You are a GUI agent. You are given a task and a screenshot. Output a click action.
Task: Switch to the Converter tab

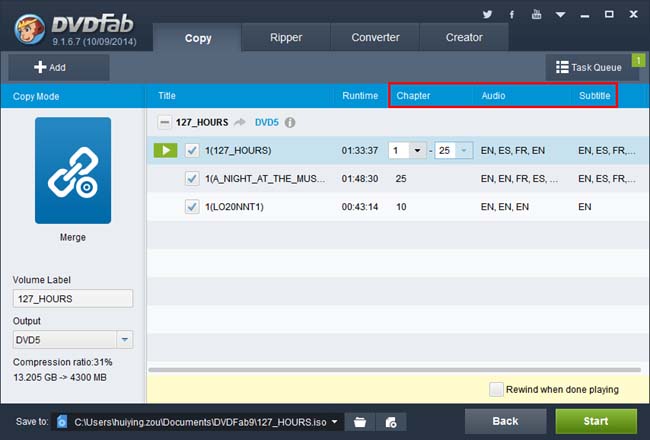pos(375,37)
